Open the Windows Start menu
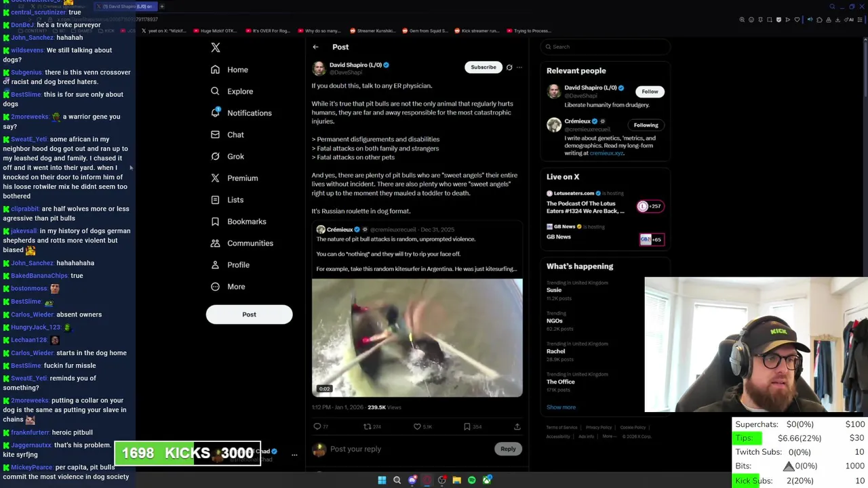The width and height of the screenshot is (868, 488). (x=382, y=481)
